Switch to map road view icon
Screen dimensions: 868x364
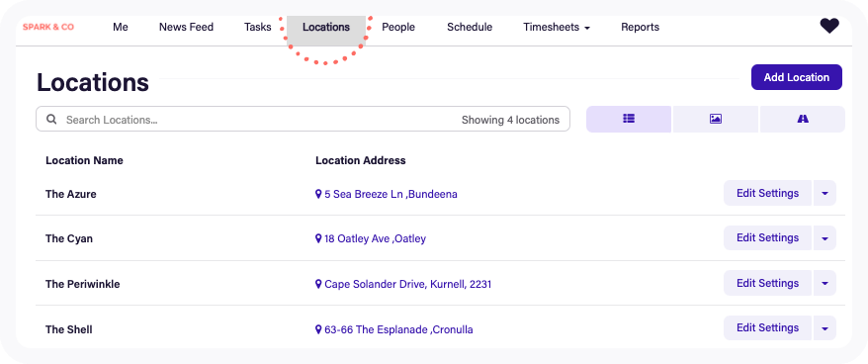(x=803, y=119)
